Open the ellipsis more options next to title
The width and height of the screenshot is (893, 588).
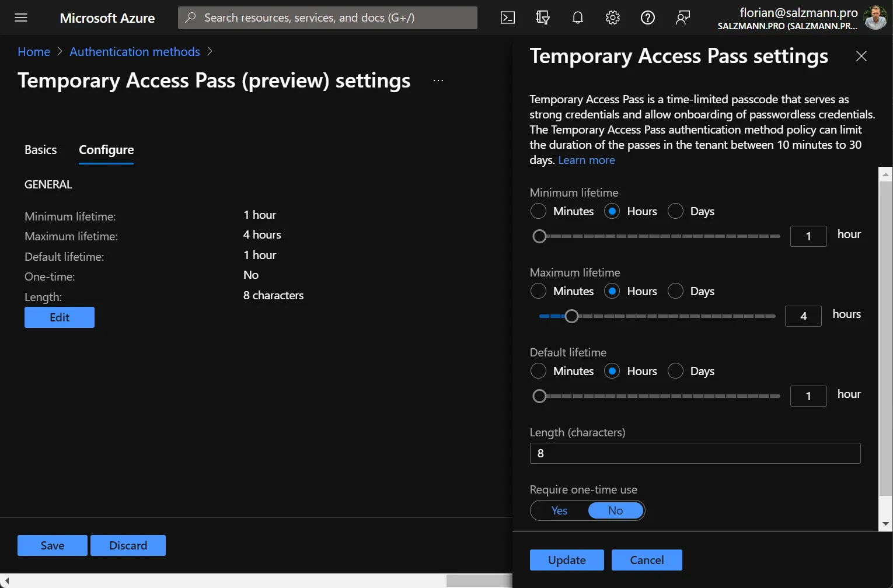tap(438, 80)
